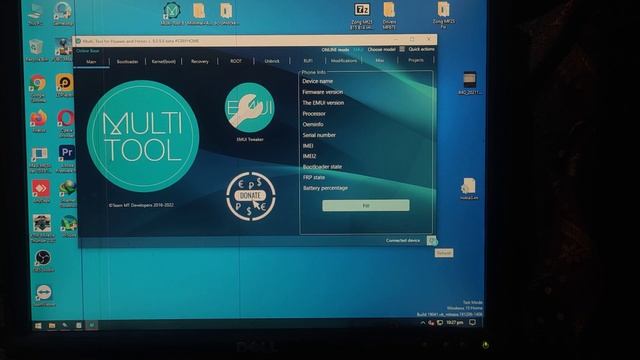Click the green button under Phone Info
Viewport: 640px width, 360px height.
(x=366, y=205)
